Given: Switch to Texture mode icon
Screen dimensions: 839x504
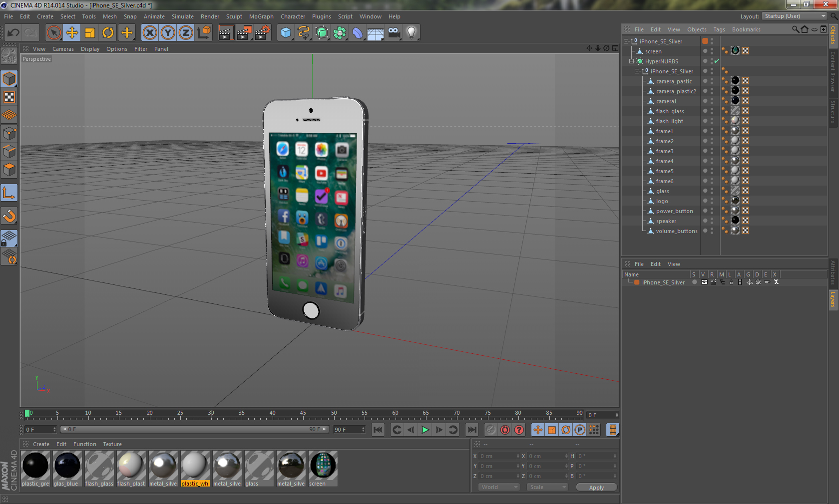Looking at the screenshot, I should click(9, 97).
